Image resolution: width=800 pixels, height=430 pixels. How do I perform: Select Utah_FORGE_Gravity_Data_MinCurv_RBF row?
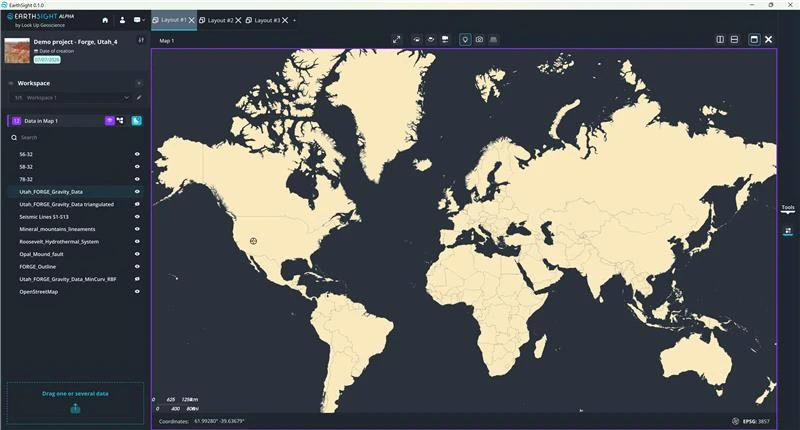(x=74, y=279)
